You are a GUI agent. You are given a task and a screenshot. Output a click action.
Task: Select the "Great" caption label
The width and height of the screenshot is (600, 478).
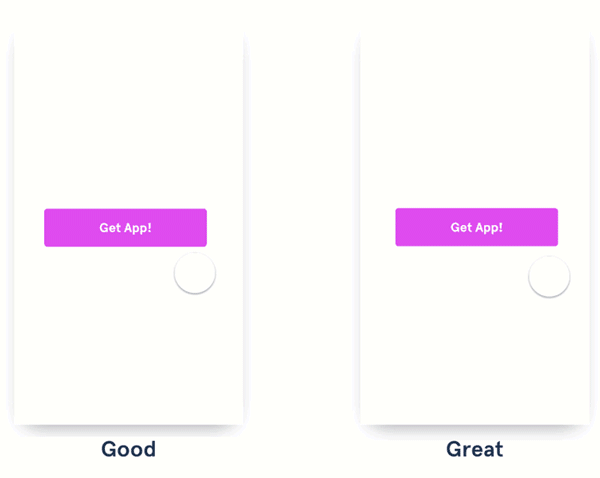coord(474,449)
